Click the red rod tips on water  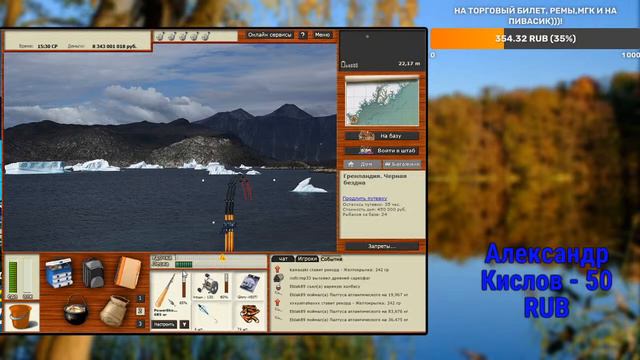point(247,189)
